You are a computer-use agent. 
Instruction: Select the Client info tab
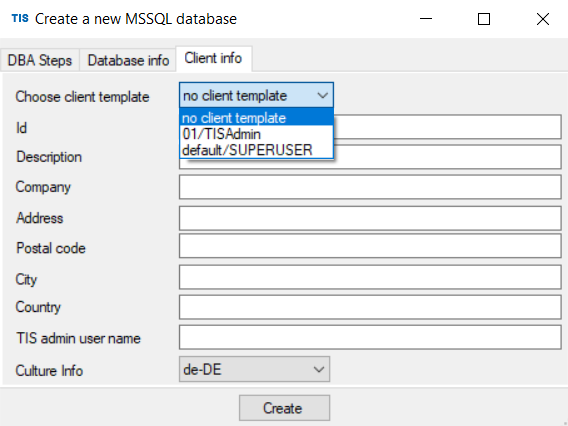pos(213,58)
